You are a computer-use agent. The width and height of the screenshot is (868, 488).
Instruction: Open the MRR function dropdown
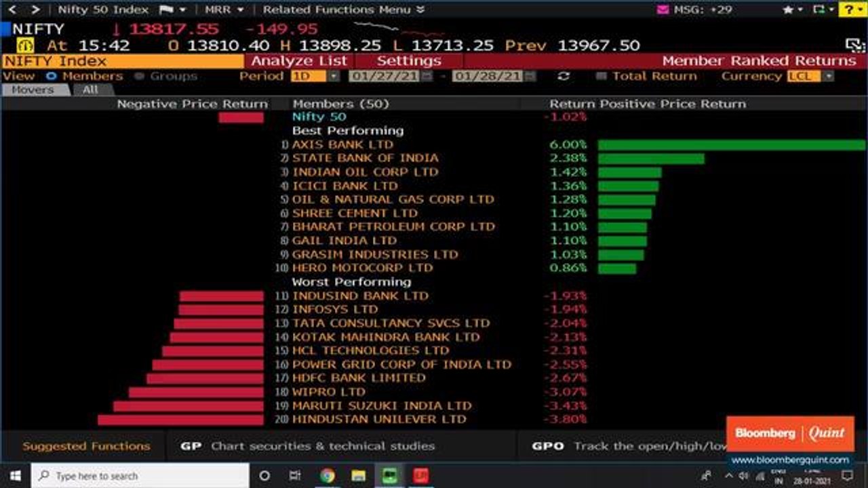coord(223,9)
